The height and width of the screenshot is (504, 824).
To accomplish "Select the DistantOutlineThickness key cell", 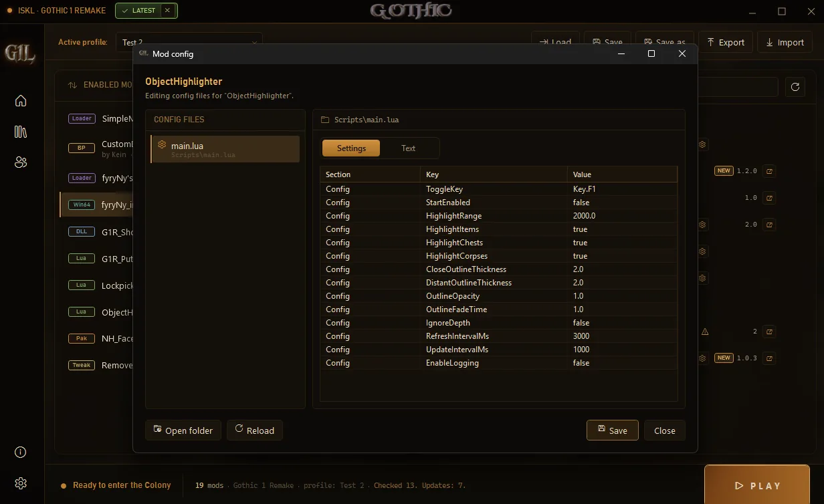I will coord(494,283).
